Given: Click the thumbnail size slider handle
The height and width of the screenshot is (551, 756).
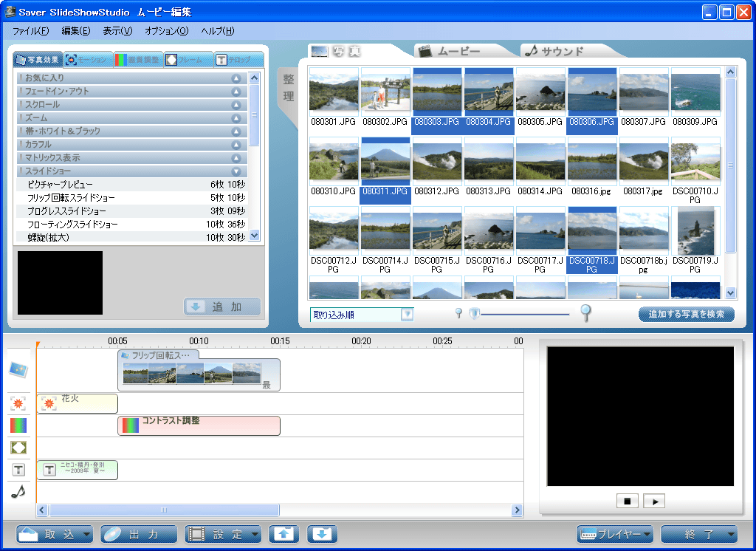Looking at the screenshot, I should (x=475, y=314).
